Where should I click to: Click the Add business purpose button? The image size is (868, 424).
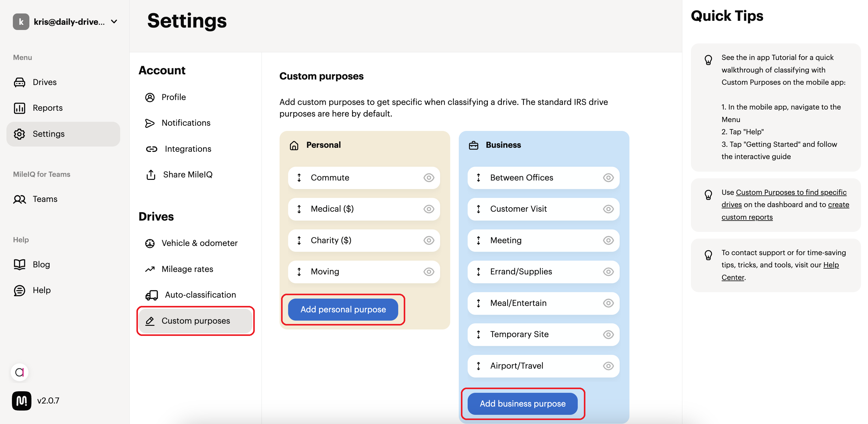(523, 404)
